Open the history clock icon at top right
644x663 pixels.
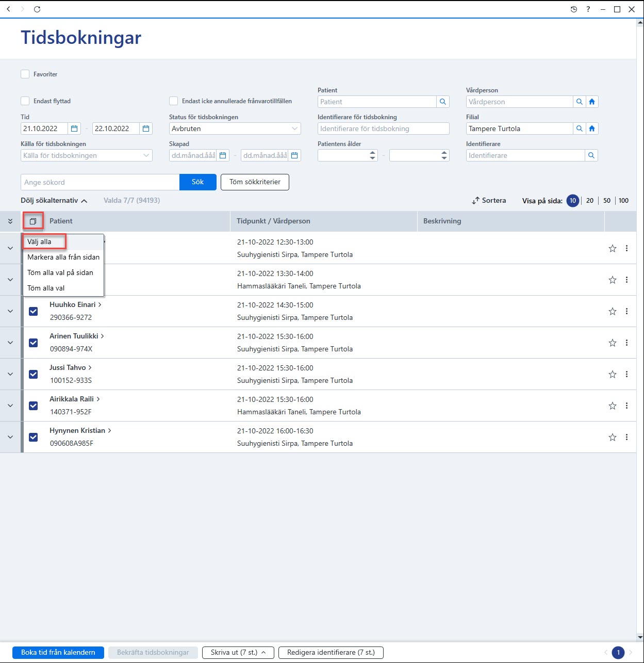click(x=574, y=9)
